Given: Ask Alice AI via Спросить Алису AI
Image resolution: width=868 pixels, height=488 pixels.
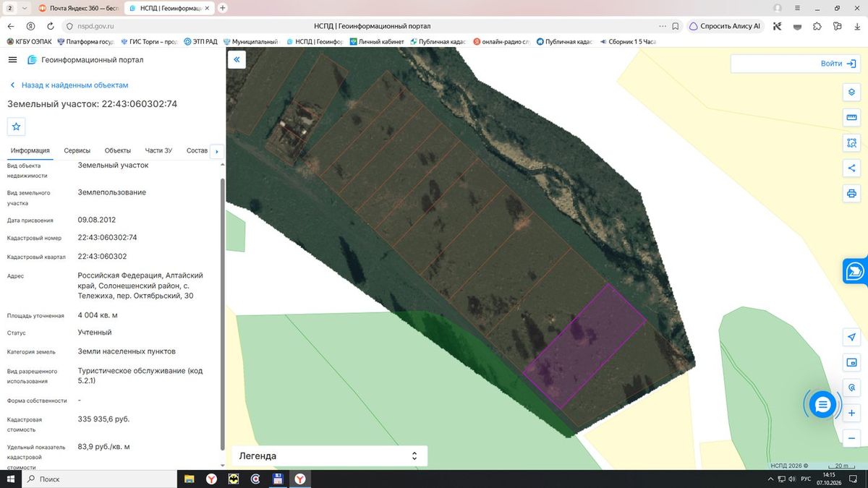Looking at the screenshot, I should [724, 26].
